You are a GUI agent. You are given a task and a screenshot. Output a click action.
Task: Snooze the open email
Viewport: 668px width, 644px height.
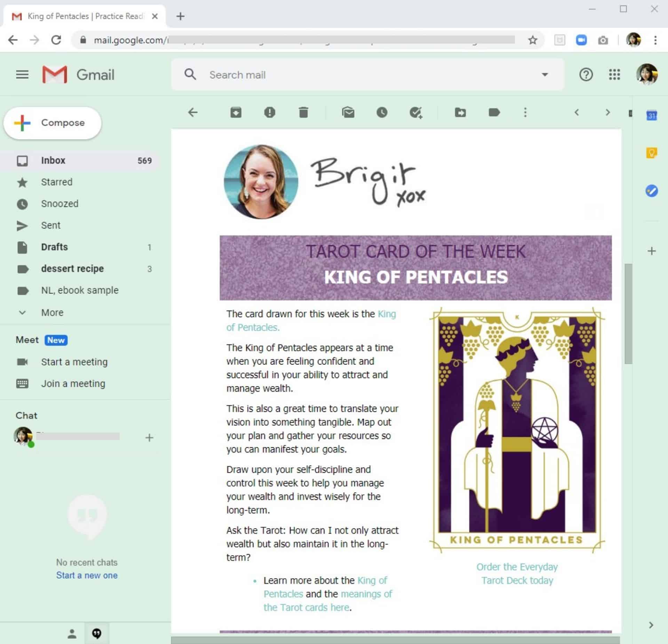(x=382, y=112)
